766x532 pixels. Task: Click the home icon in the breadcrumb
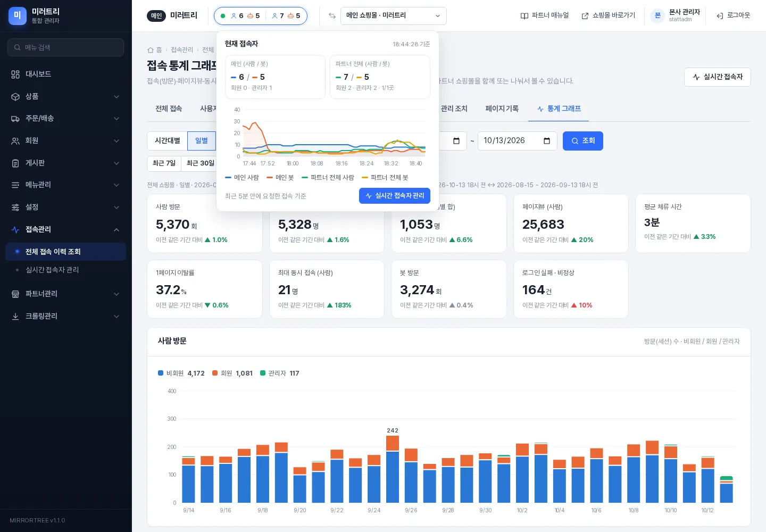(151, 50)
